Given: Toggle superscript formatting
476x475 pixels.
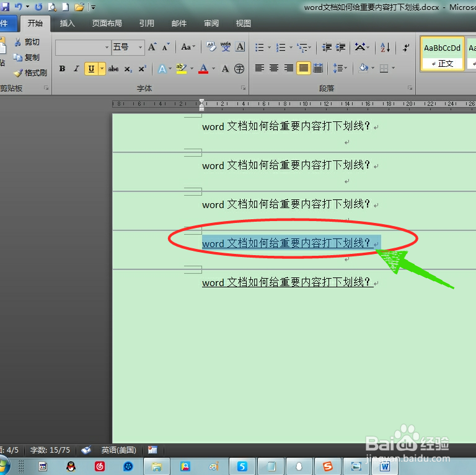Looking at the screenshot, I should coord(142,69).
